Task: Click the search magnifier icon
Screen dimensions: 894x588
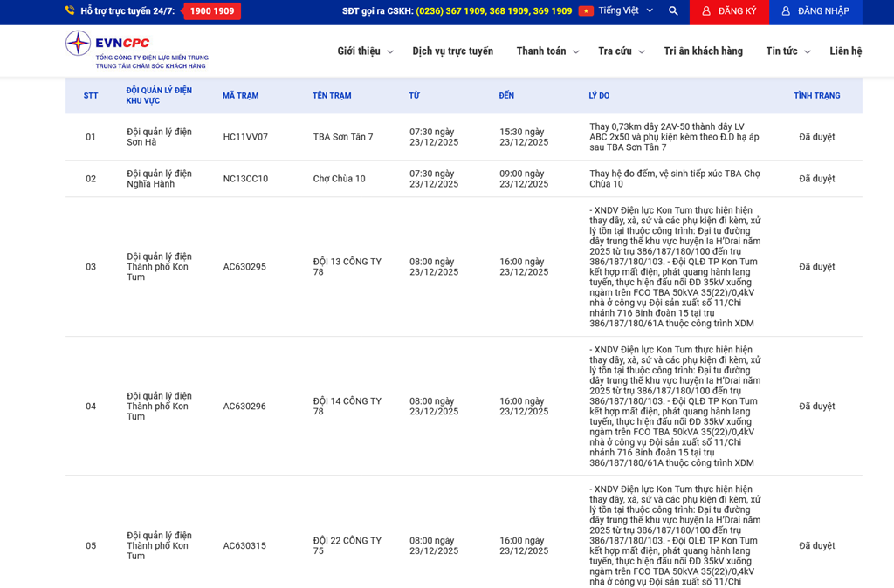Action: (x=673, y=11)
